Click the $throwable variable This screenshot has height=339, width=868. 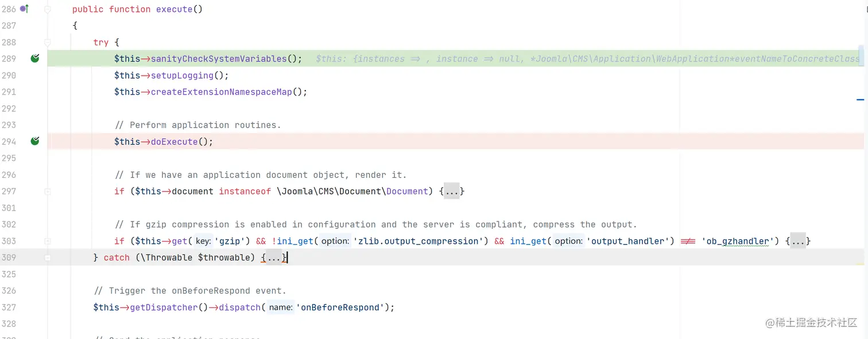click(224, 258)
